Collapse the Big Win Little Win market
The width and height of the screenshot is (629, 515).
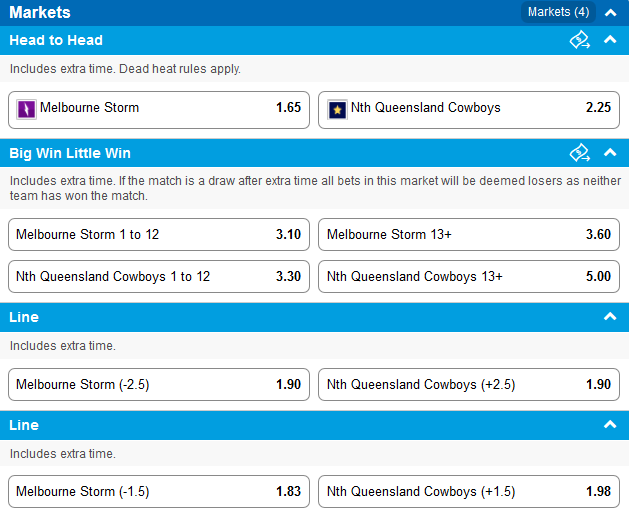point(610,152)
